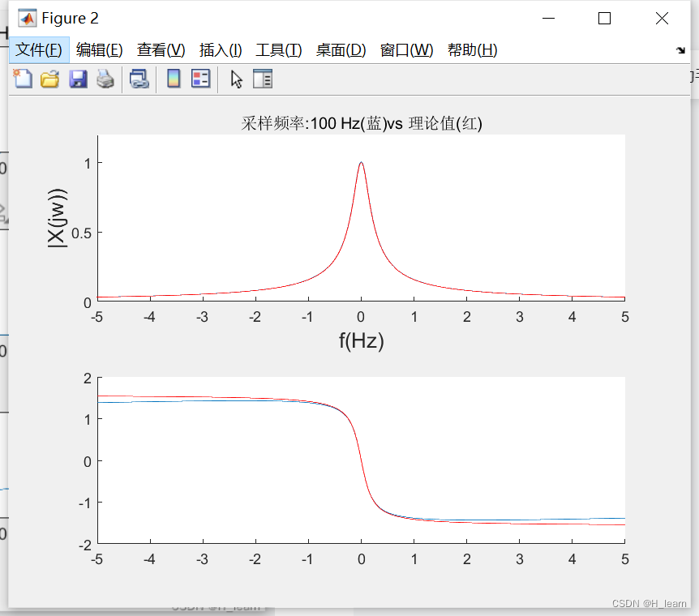Open the 工具(T) menu
The width and height of the screenshot is (699, 616).
(279, 50)
